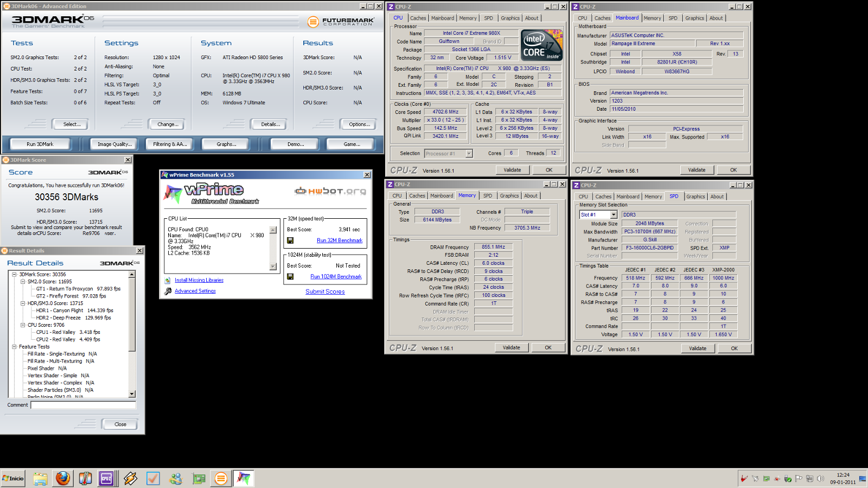This screenshot has width=868, height=488.
Task: Open Safely Remove Hardware tray icon
Action: (x=788, y=479)
